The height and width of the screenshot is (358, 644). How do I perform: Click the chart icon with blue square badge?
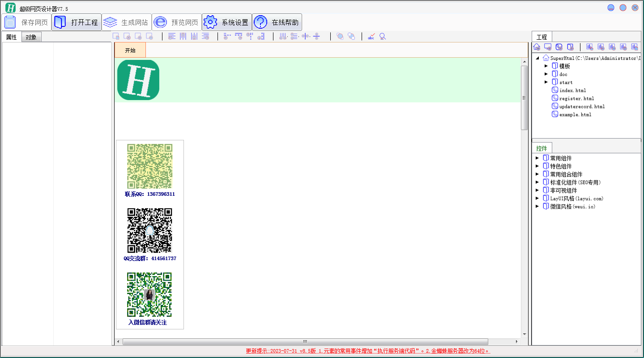coord(635,47)
